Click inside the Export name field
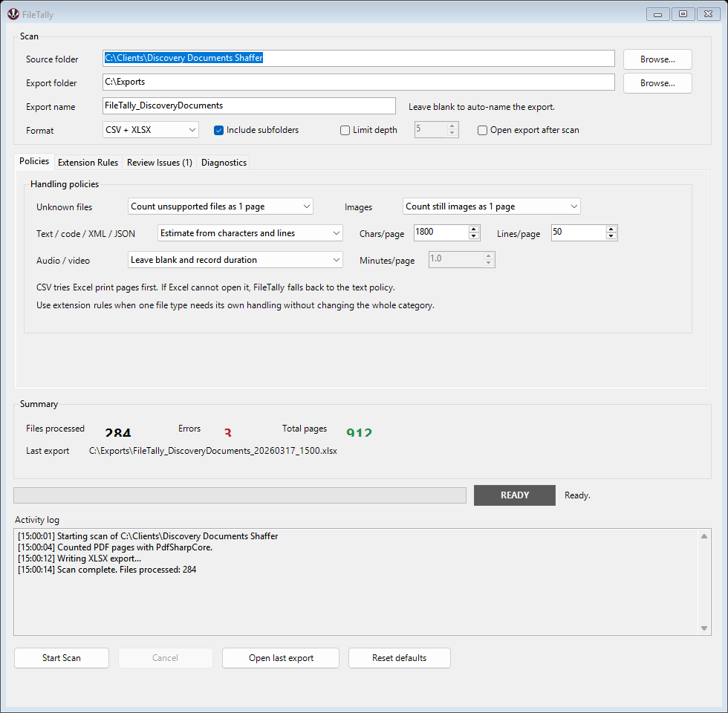Image resolution: width=728 pixels, height=713 pixels. pyautogui.click(x=249, y=105)
